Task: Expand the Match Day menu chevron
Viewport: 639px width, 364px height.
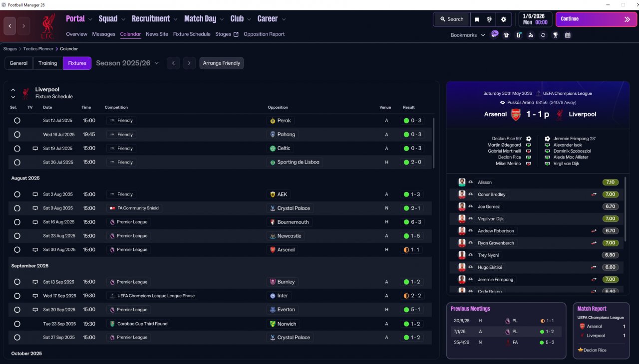Action: click(x=222, y=19)
